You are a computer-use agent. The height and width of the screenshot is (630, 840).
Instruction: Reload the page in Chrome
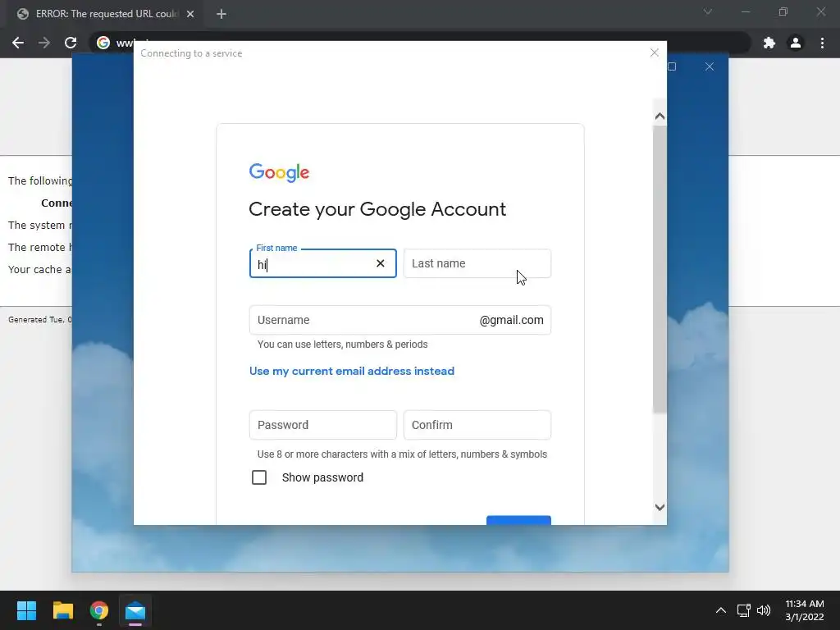(x=71, y=43)
